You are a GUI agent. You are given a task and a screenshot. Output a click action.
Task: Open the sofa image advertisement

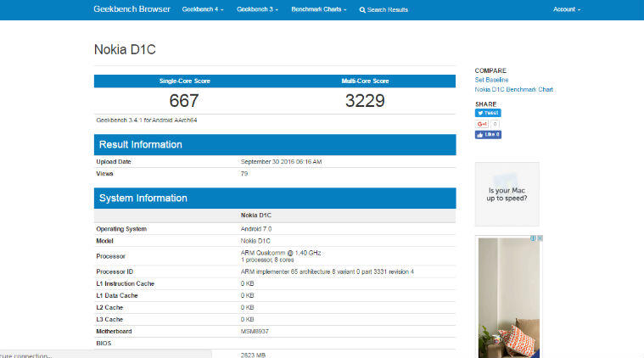(507, 297)
